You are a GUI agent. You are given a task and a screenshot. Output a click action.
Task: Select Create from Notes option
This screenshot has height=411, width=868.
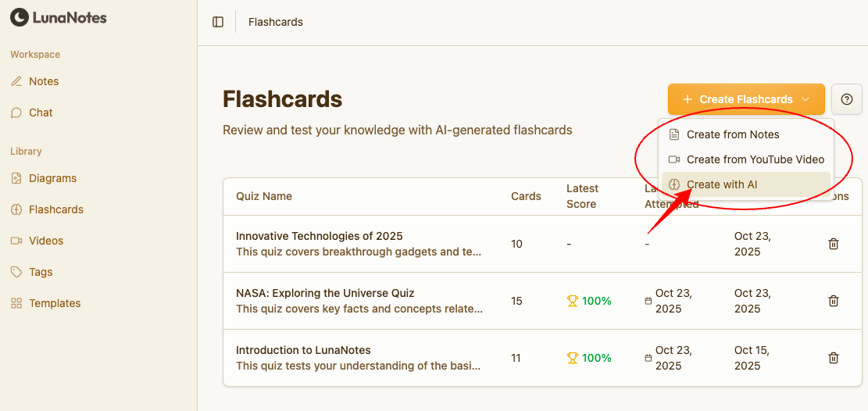(x=733, y=134)
